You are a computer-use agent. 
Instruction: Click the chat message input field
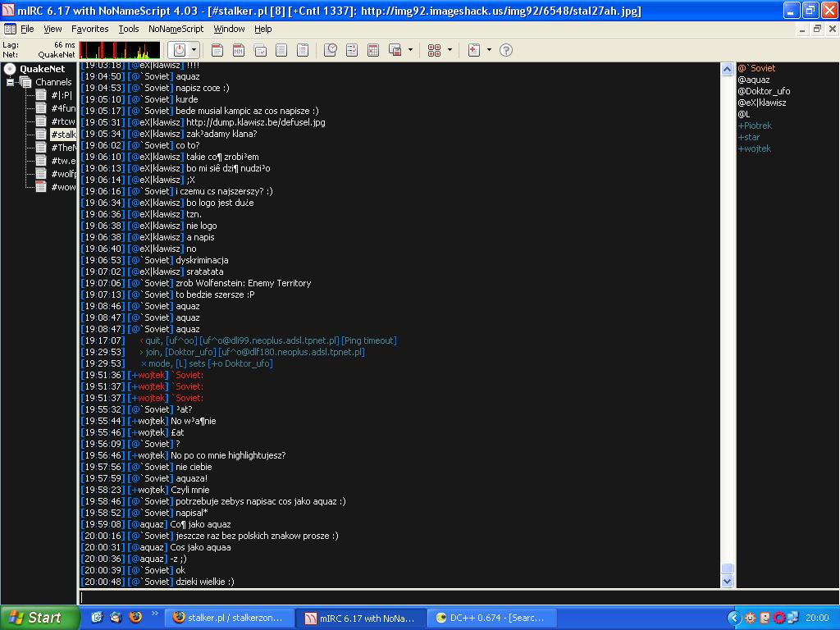pyautogui.click(x=402, y=597)
